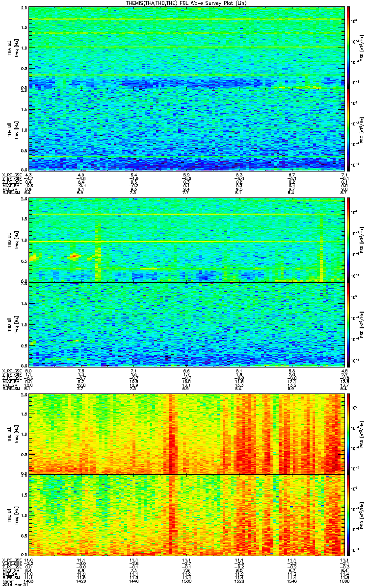Click the 1520 time tick label
The height and width of the screenshot is (588, 368).
[239, 581]
